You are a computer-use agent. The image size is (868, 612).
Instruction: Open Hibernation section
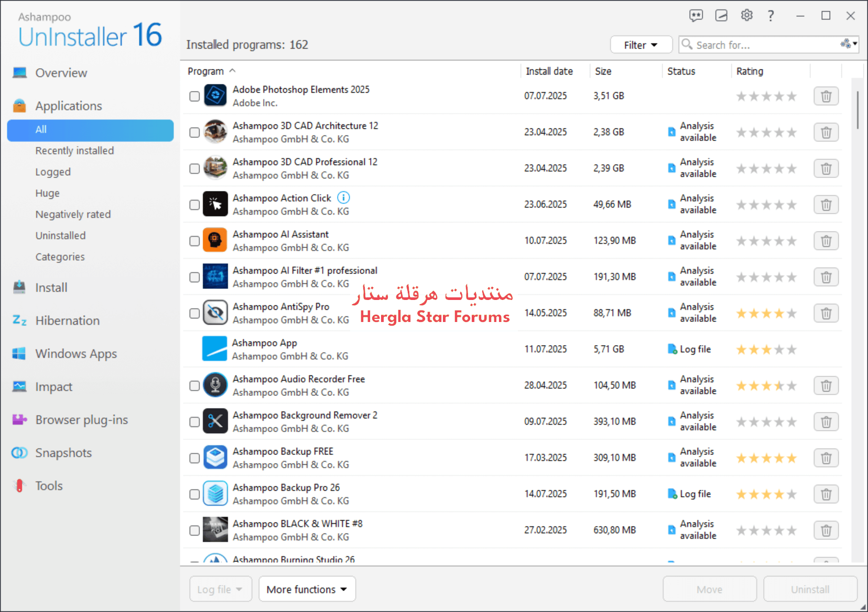tap(67, 320)
